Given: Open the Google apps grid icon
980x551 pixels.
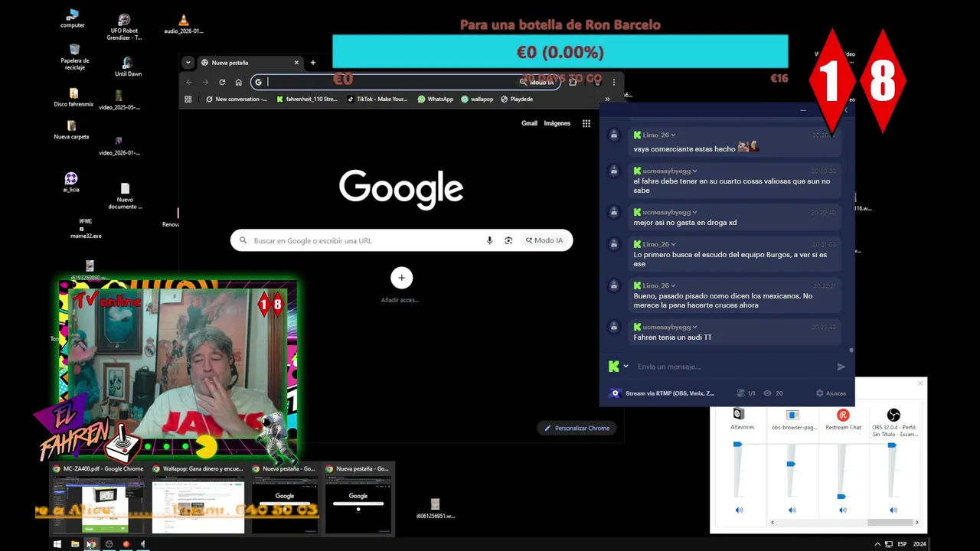Looking at the screenshot, I should click(586, 123).
